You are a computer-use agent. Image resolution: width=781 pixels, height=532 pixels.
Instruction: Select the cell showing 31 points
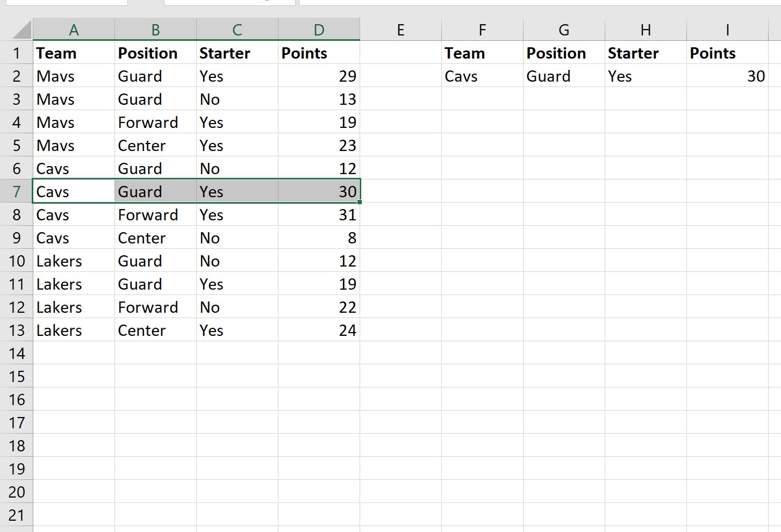[x=319, y=214]
